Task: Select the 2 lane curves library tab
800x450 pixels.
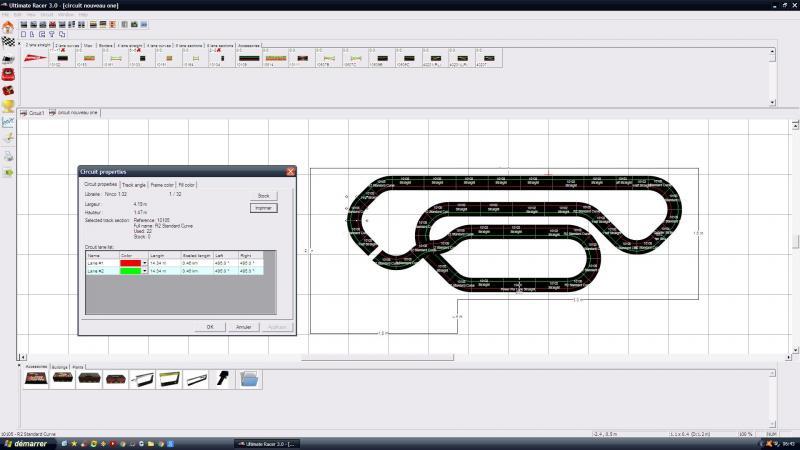Action: click(66, 45)
